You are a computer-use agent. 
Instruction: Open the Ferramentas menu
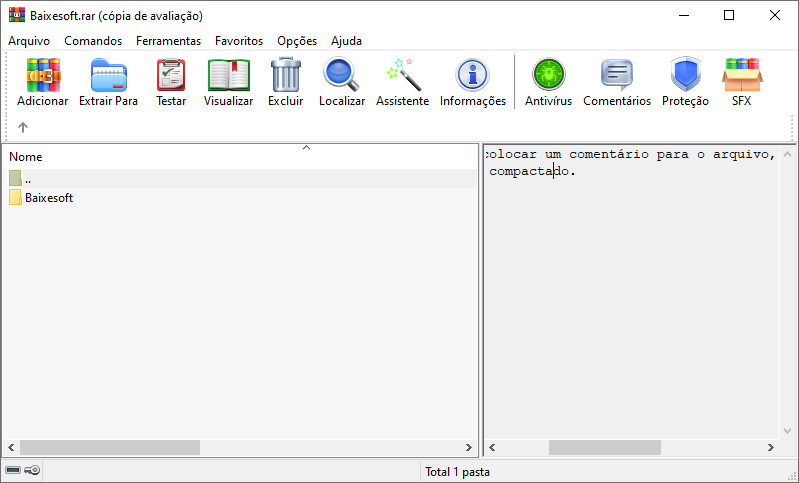(168, 41)
